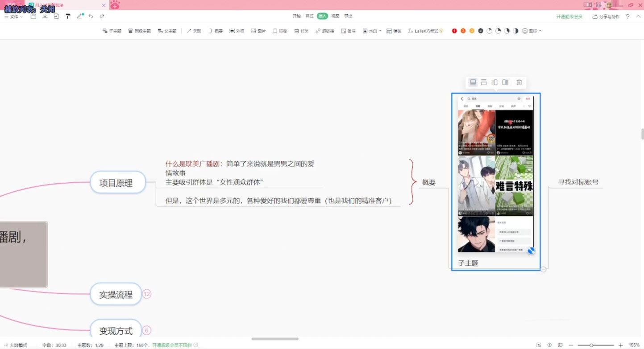Insert a 父主题 parent topic
This screenshot has width=644, height=349.
(x=167, y=31)
